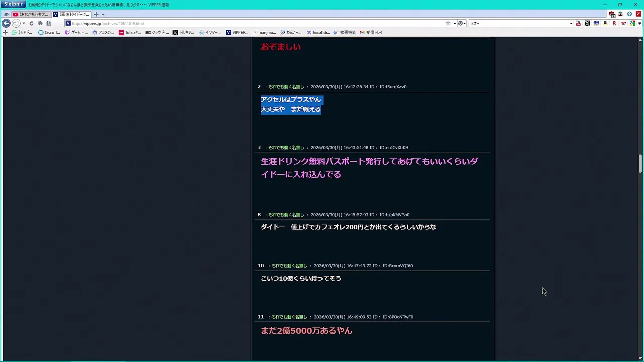Open the VIPPER... bookmark
This screenshot has width=644, height=362.
click(x=237, y=32)
